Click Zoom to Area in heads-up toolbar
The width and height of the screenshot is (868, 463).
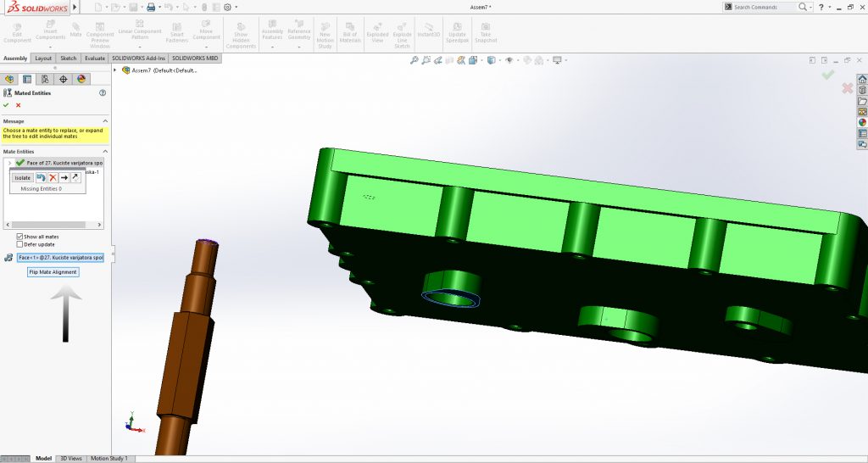[426, 60]
